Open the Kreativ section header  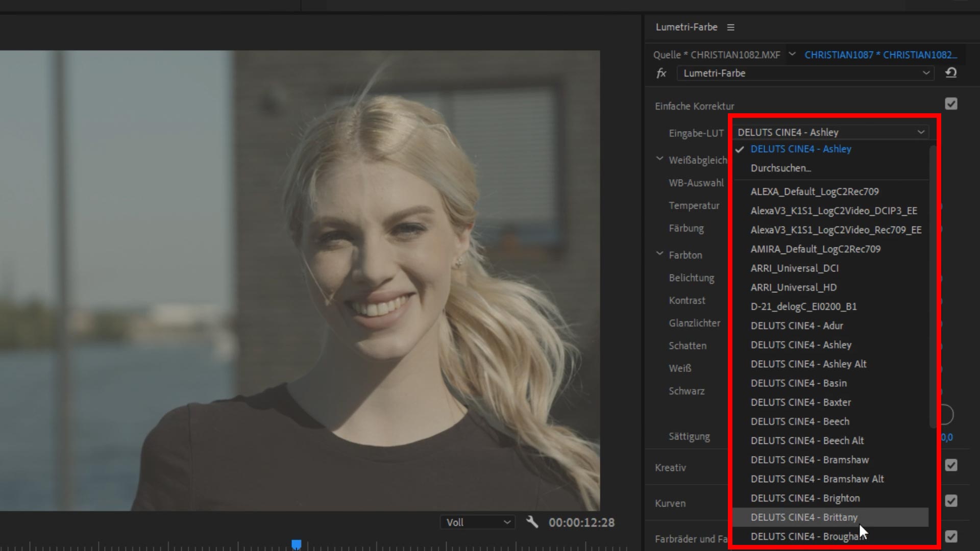coord(671,467)
